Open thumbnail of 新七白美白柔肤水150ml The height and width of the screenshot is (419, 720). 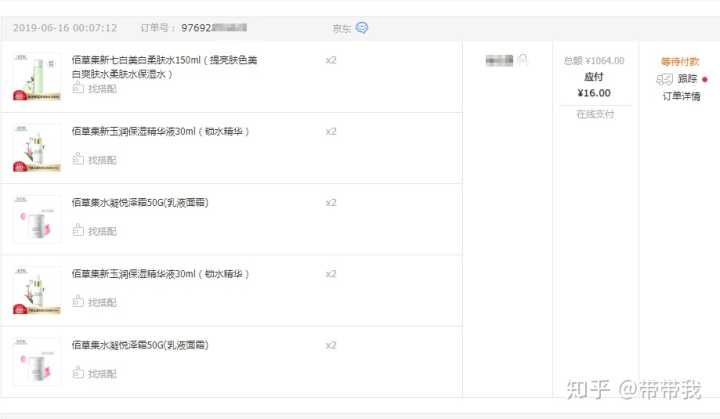(37, 77)
